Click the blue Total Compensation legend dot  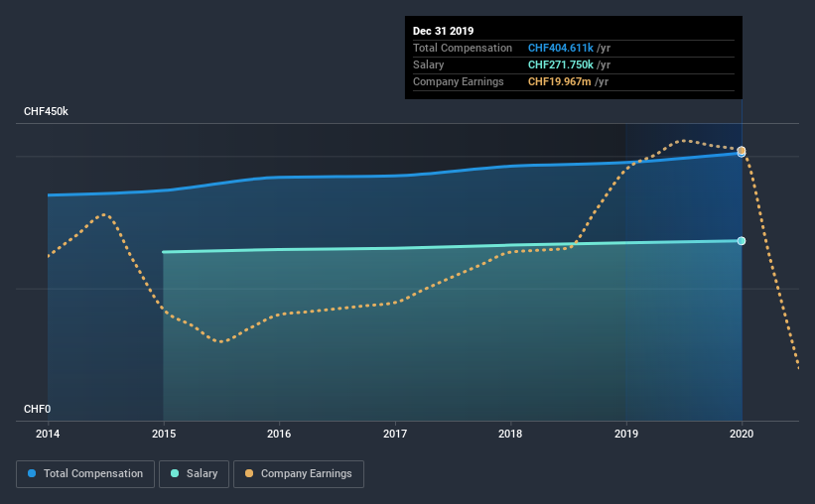[x=32, y=473]
